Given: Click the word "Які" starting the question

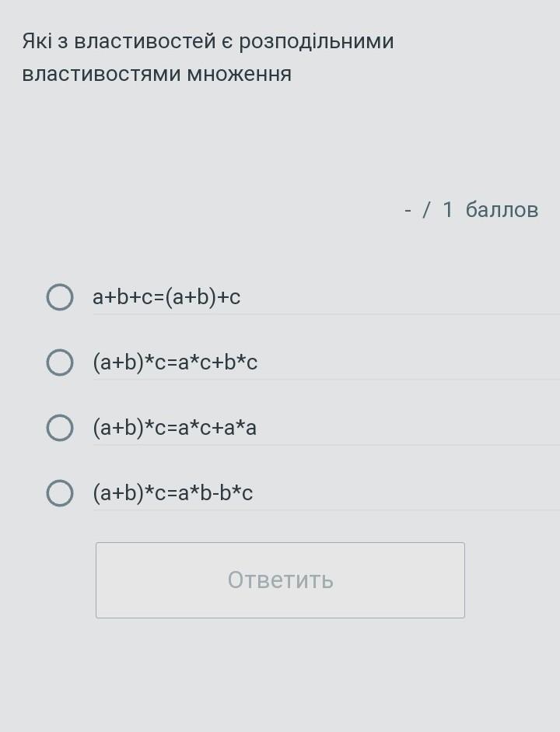Looking at the screenshot, I should click(37, 41).
